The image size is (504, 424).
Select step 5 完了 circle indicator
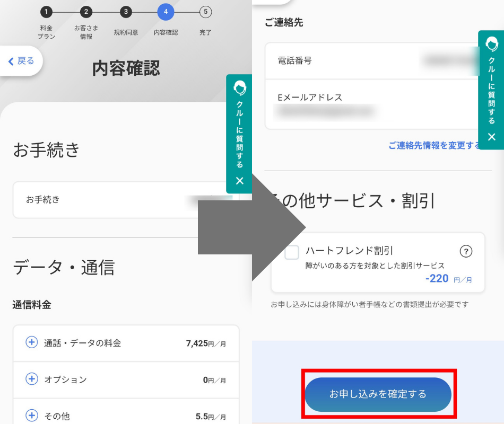(205, 11)
